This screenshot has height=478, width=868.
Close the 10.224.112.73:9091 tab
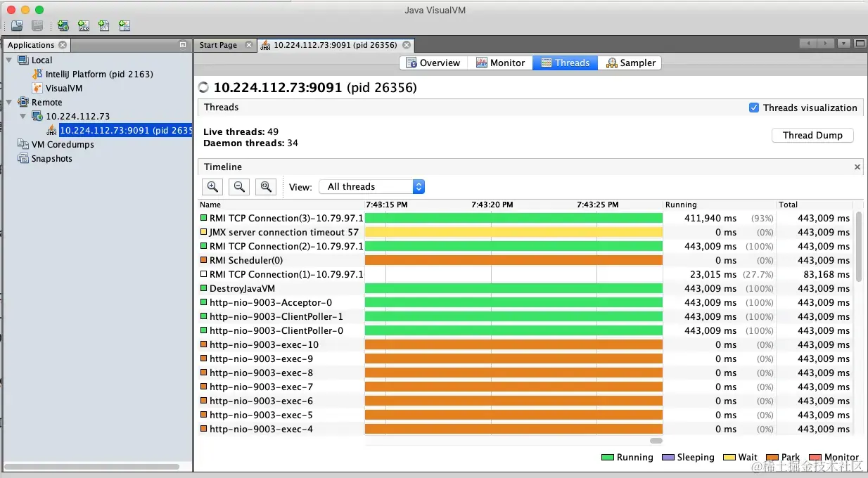point(406,44)
